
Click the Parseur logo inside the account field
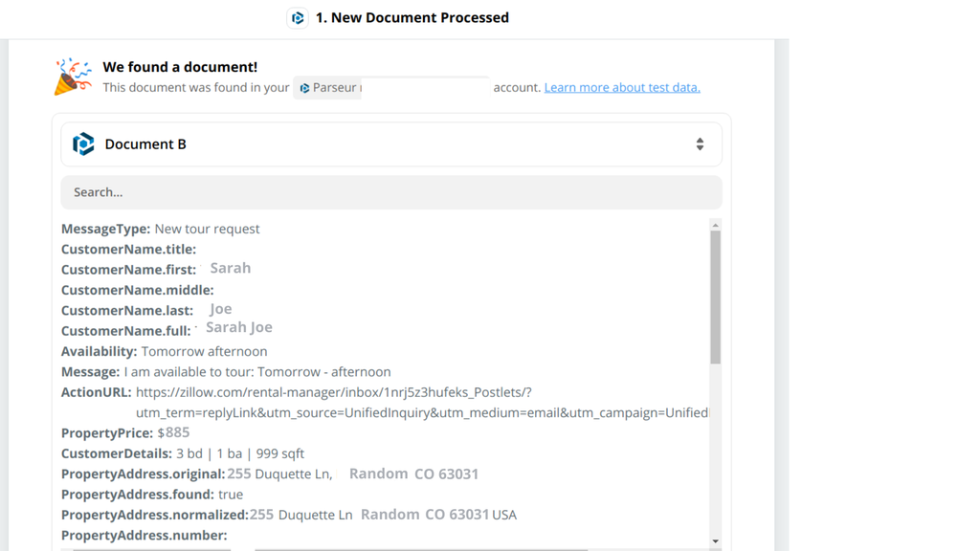pos(307,87)
